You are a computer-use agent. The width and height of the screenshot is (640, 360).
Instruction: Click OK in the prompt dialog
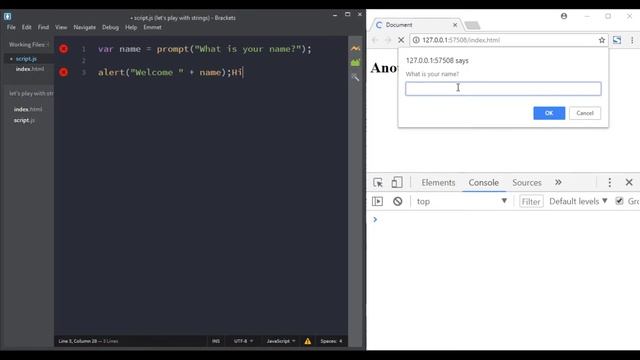549,113
